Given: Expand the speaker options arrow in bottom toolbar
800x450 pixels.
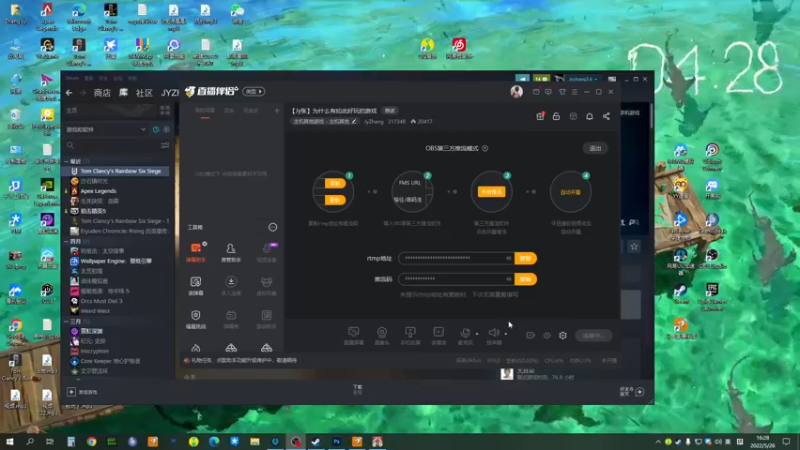Looking at the screenshot, I should click(x=506, y=334).
